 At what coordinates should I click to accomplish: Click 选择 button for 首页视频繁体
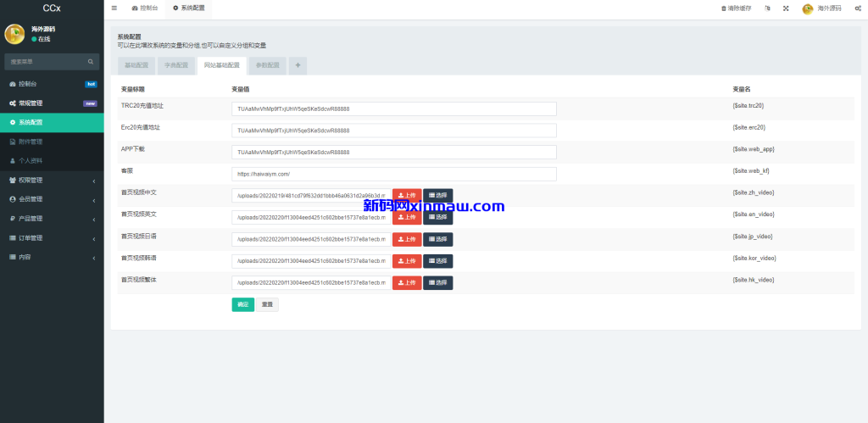tap(437, 283)
